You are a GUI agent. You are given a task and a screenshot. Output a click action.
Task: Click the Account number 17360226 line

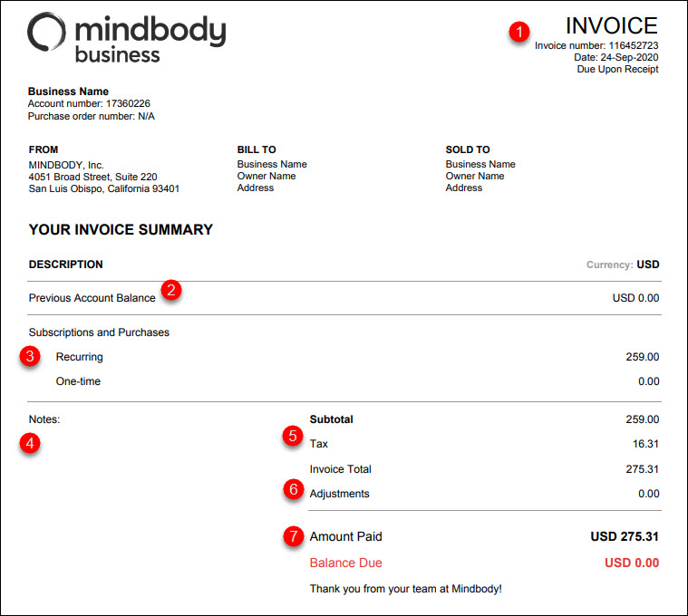[x=89, y=103]
